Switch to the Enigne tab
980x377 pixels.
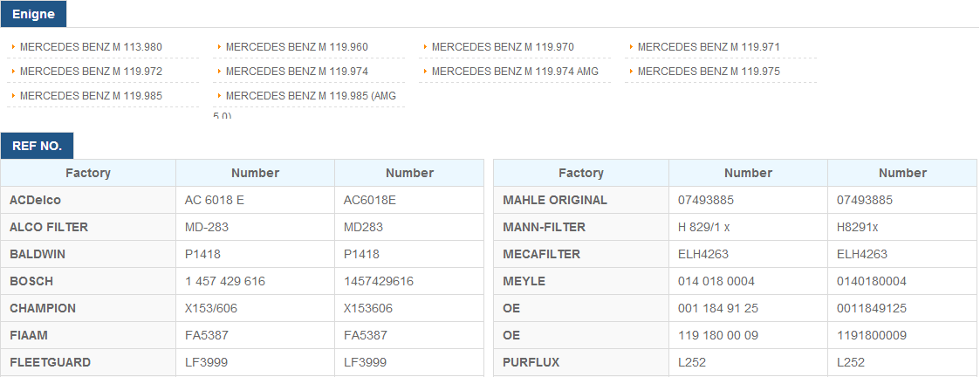pyautogui.click(x=33, y=14)
